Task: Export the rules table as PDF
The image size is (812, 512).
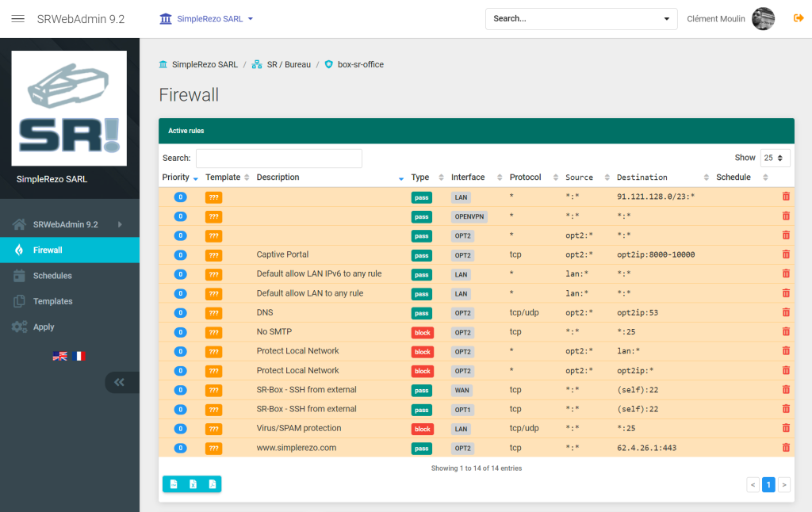Action: [x=213, y=484]
